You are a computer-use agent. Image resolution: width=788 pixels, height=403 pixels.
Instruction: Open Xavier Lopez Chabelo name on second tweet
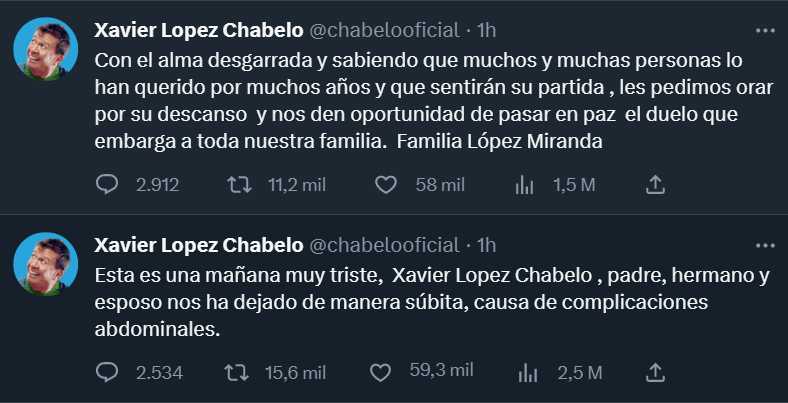point(197,246)
